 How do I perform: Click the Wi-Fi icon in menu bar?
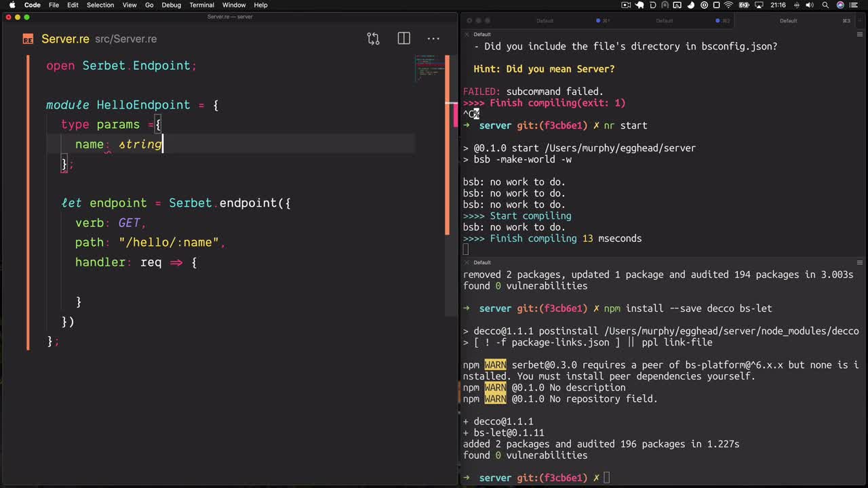point(728,5)
